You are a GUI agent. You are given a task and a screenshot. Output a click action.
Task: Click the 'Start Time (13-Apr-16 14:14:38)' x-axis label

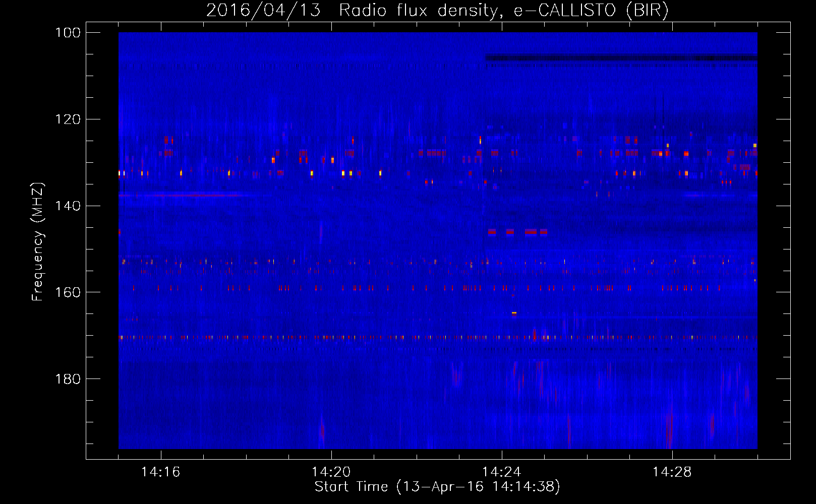[x=437, y=487]
